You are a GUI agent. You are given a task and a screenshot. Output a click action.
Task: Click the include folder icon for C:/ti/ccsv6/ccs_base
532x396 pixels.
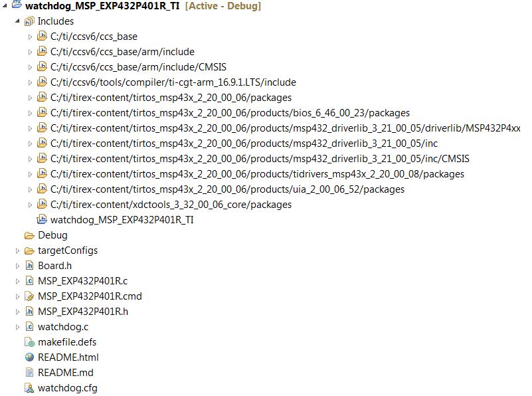[x=42, y=36]
